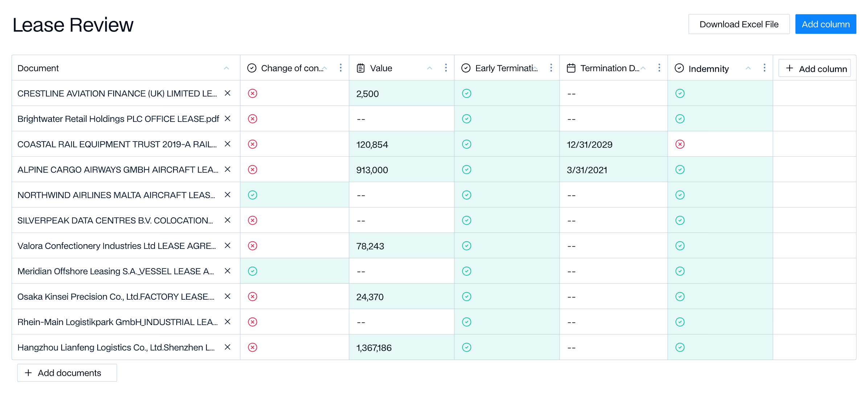868x402 pixels.
Task: Remove the COASTAL RAIL EQUIPMENT TRUST document
Action: click(228, 144)
